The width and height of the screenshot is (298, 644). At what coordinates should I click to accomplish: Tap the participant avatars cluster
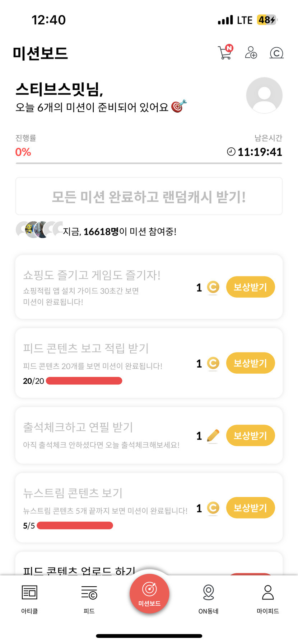[x=39, y=230]
